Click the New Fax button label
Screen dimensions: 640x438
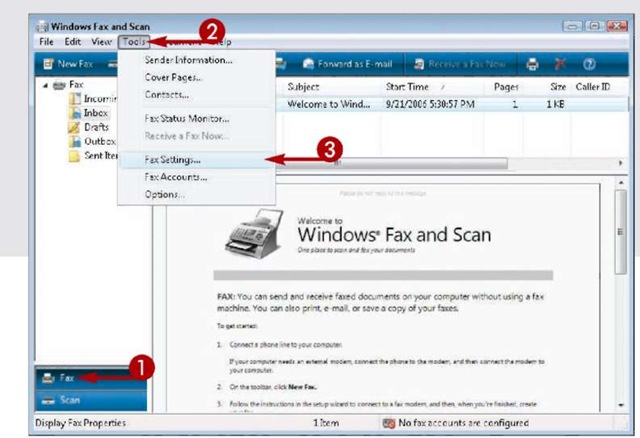click(76, 64)
